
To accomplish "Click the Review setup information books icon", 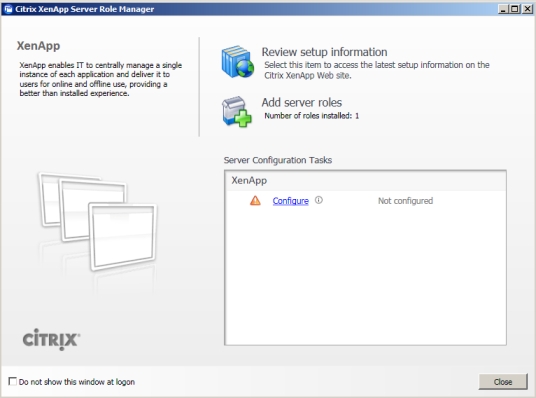I will [x=238, y=62].
